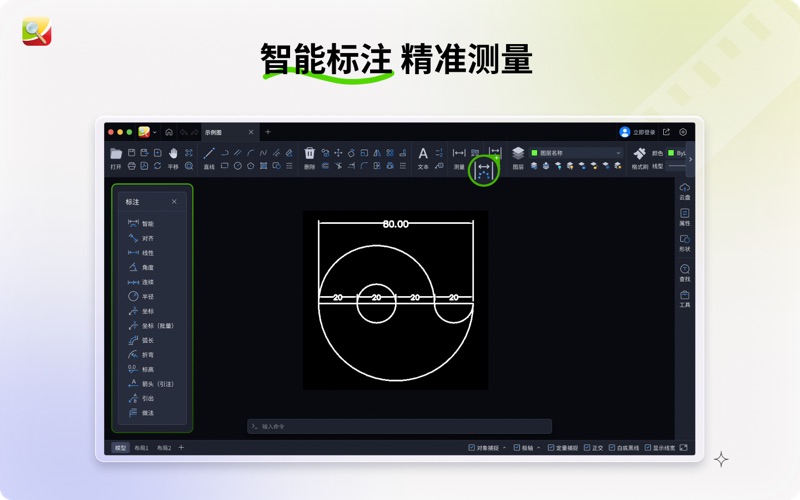The width and height of the screenshot is (800, 500).
Task: Click 立即登录 (log in now) button
Action: pos(637,132)
